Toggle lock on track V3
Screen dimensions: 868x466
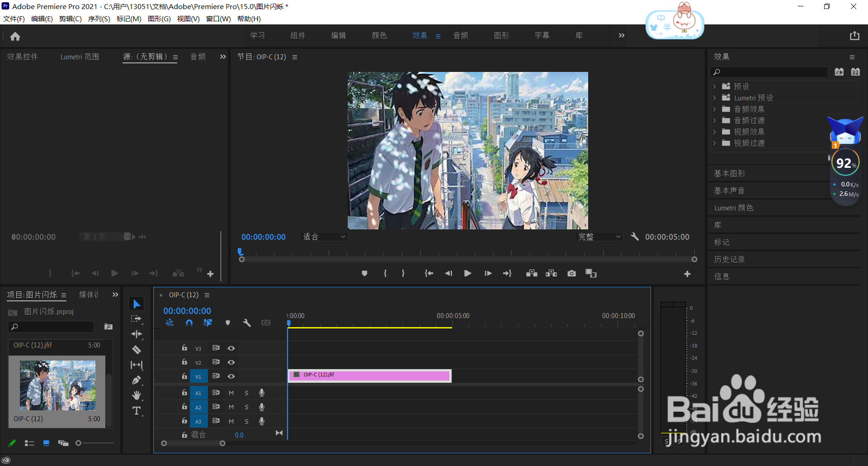(184, 348)
